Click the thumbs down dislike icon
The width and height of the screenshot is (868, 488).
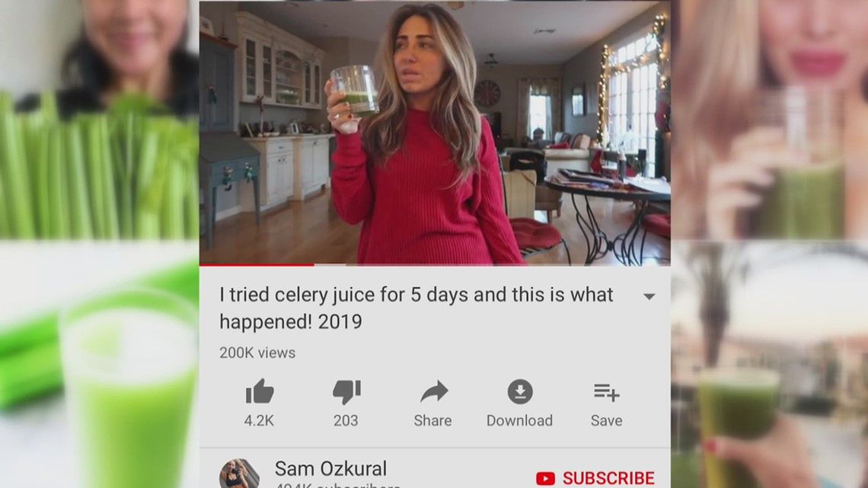[346, 392]
